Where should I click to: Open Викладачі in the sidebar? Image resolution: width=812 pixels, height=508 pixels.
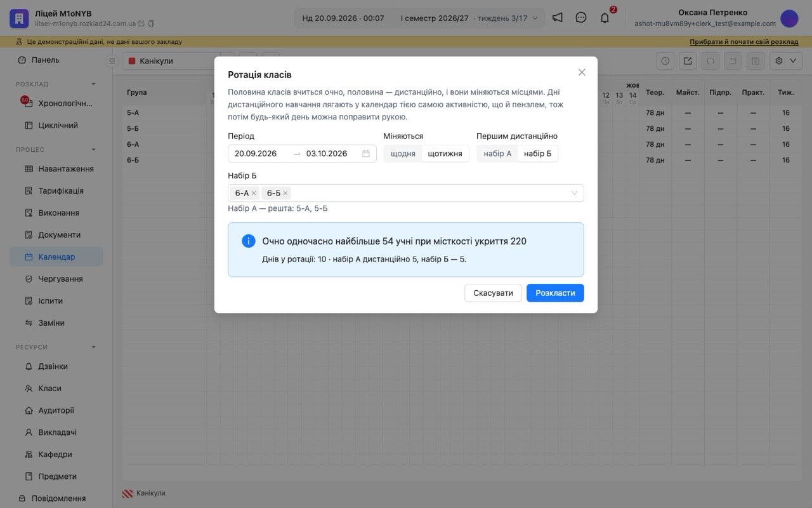[56, 432]
